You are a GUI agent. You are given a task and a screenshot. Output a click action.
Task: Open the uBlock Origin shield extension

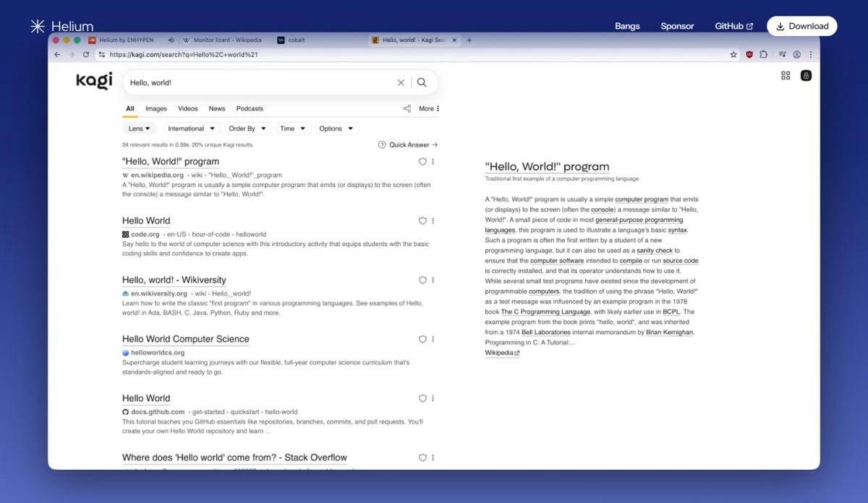[749, 54]
